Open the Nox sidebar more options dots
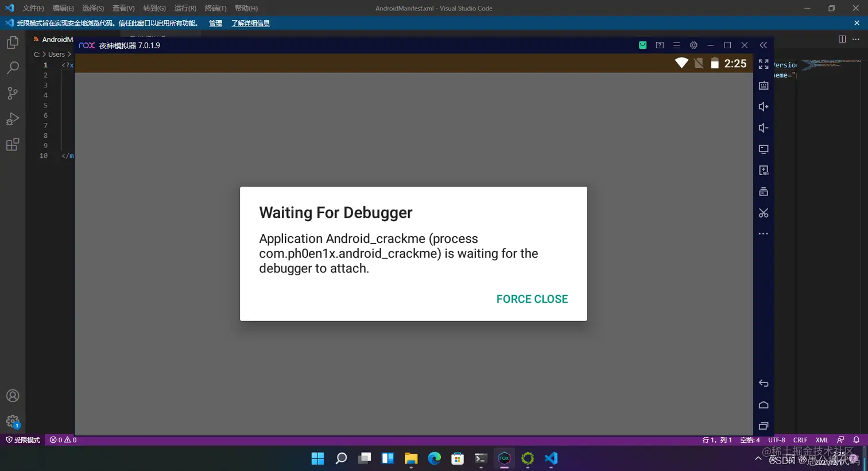Screen dimensions: 868x471 [764, 234]
